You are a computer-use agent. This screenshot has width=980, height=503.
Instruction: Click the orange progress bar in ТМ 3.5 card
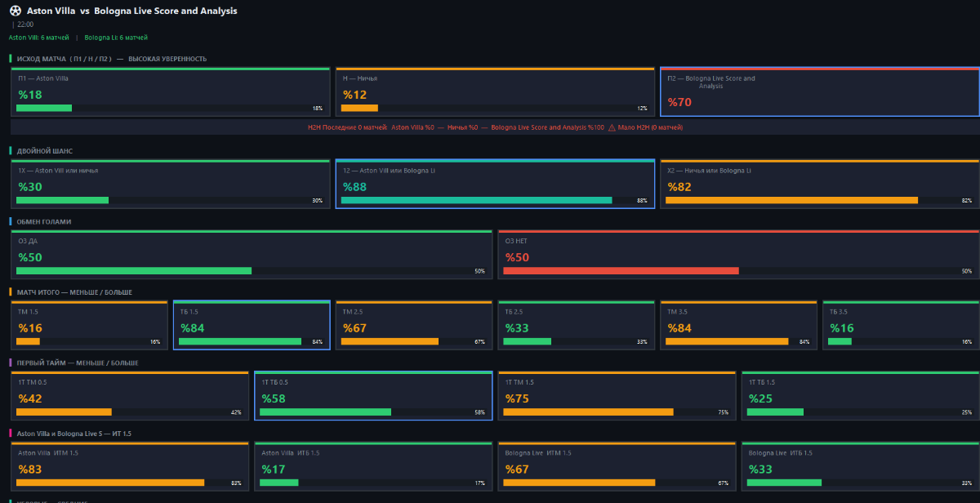pos(727,341)
